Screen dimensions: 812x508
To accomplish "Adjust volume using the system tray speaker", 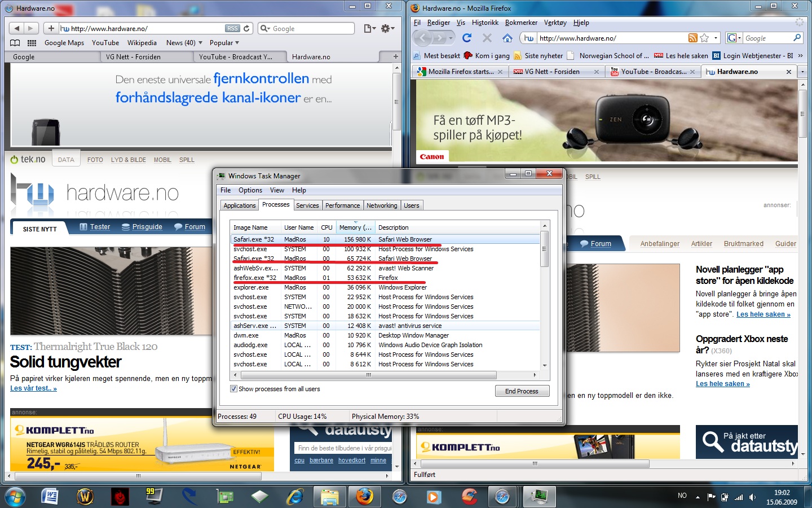I will coord(753,497).
